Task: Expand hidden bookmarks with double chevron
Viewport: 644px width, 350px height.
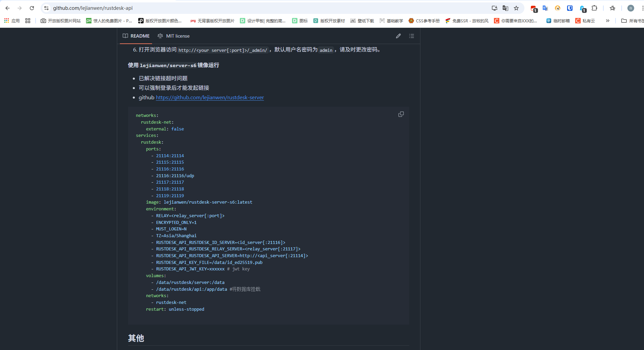Action: (x=608, y=21)
